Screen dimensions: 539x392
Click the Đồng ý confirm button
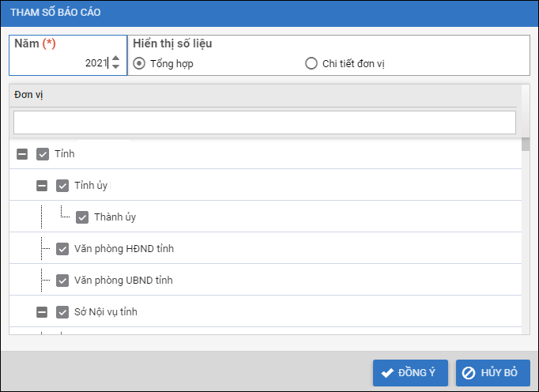coord(410,372)
